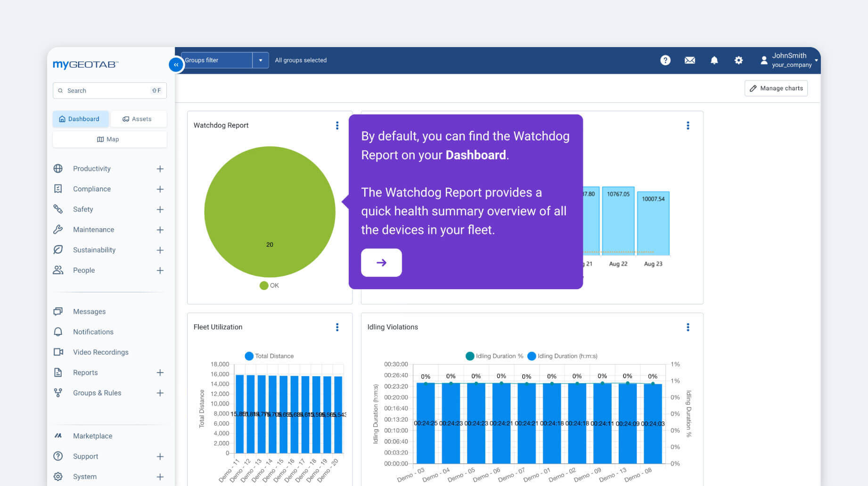Open the JohnSmith account dropdown arrow
Viewport: 868px width, 486px height.
pos(816,60)
